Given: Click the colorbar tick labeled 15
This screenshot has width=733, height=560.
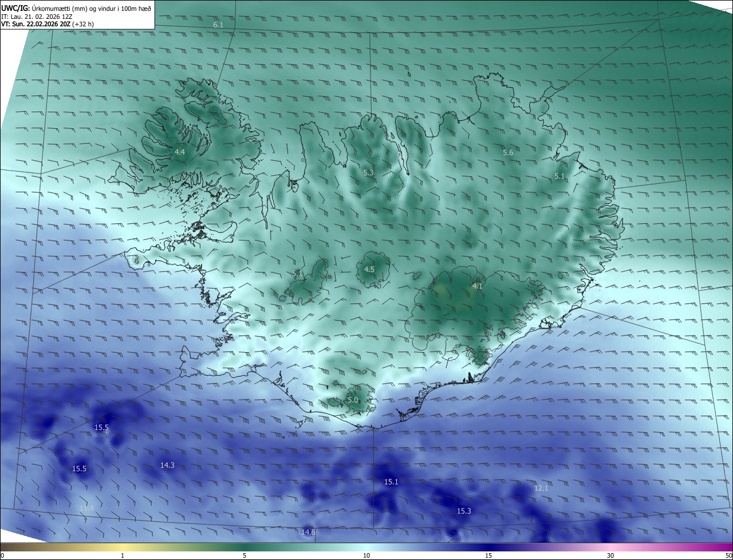Looking at the screenshot, I should coord(488,555).
